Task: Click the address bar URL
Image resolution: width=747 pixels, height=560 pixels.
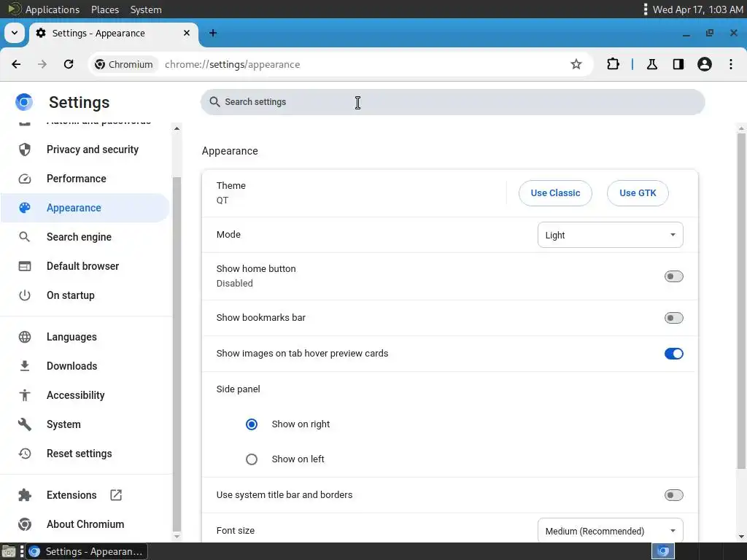Action: (x=233, y=64)
